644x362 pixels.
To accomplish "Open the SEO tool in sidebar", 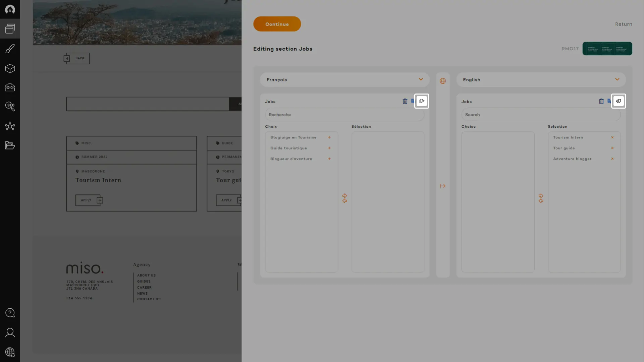I will click(x=10, y=107).
